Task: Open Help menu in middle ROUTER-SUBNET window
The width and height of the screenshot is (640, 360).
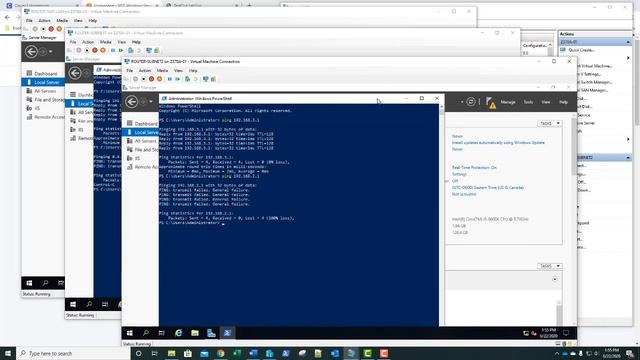Action: 136,42
